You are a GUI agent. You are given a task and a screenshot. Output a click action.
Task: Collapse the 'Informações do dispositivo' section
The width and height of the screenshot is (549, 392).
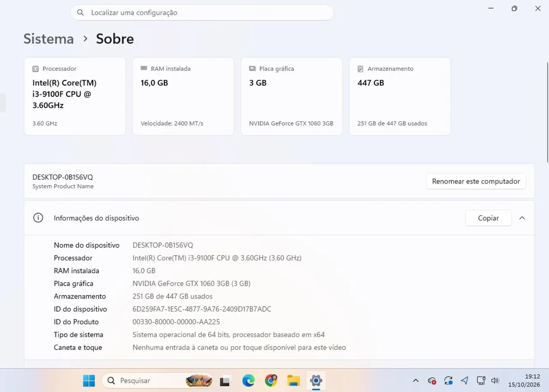pos(522,218)
